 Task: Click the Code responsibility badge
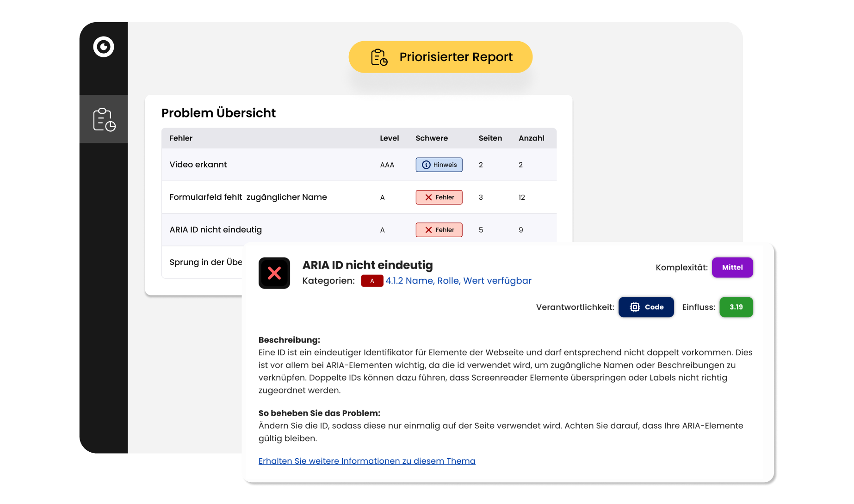coord(646,307)
